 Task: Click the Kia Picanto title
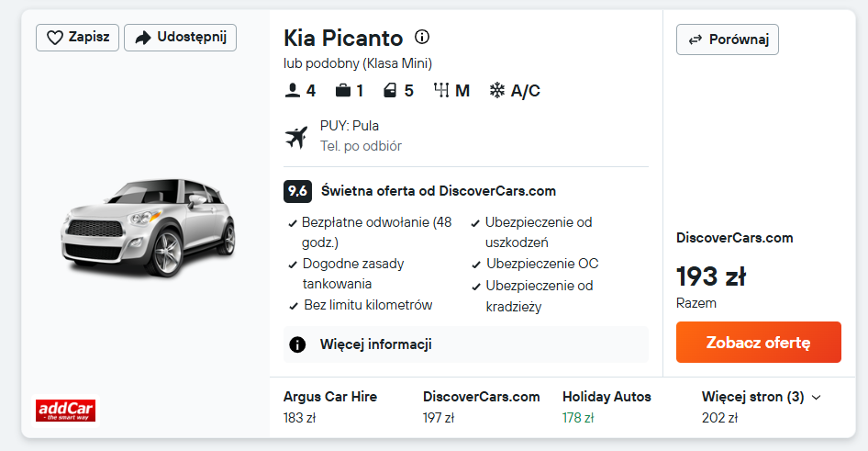(x=343, y=39)
